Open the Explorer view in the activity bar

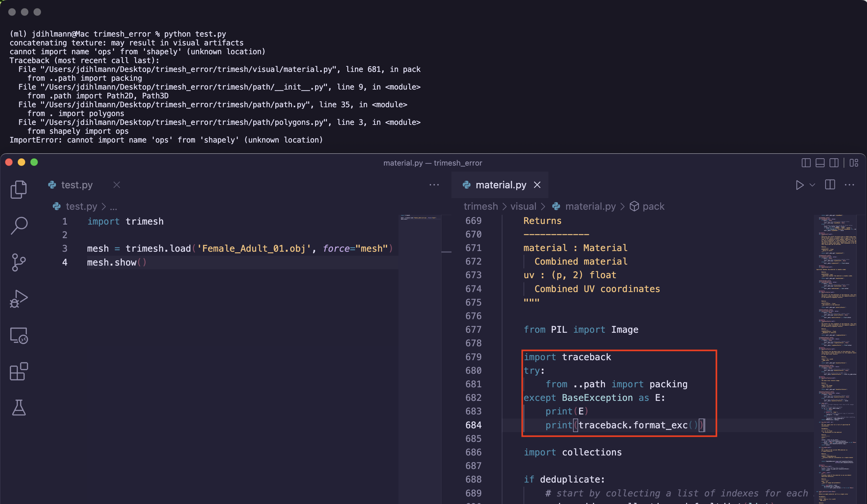click(19, 189)
